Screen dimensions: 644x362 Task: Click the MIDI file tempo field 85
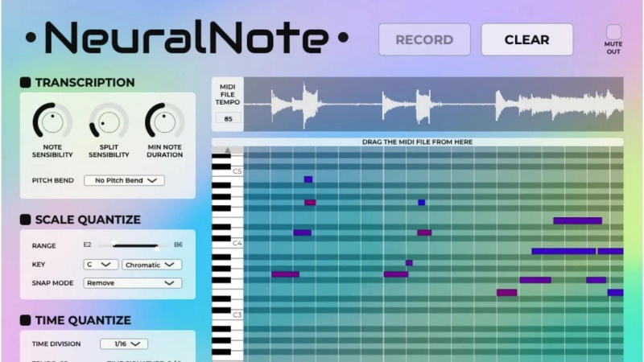tap(228, 118)
